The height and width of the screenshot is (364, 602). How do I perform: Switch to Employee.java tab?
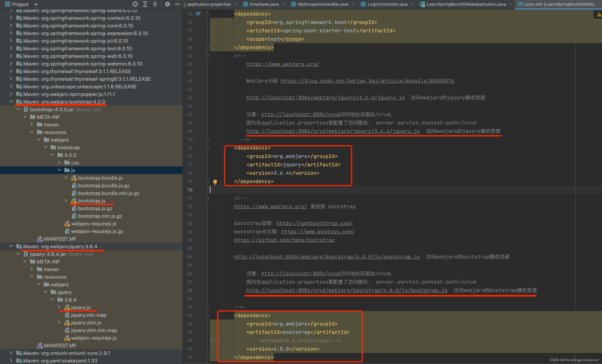pos(264,4)
